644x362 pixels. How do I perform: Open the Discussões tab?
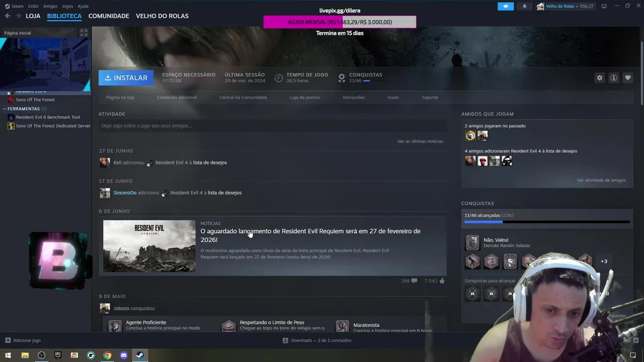coord(354,97)
